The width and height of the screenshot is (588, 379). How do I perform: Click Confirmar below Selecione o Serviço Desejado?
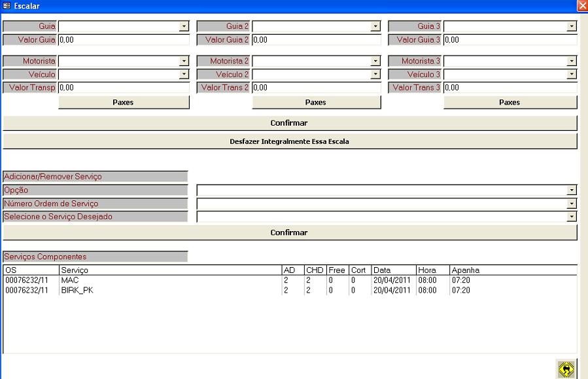(289, 232)
